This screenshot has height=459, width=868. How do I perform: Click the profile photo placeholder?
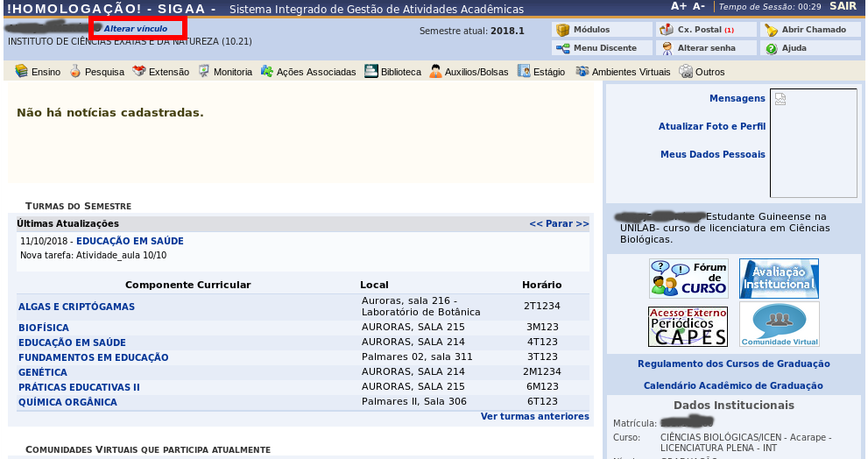pyautogui.click(x=813, y=143)
